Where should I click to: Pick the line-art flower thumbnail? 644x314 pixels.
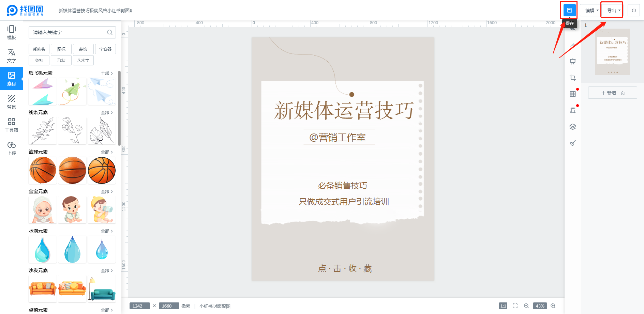72,131
